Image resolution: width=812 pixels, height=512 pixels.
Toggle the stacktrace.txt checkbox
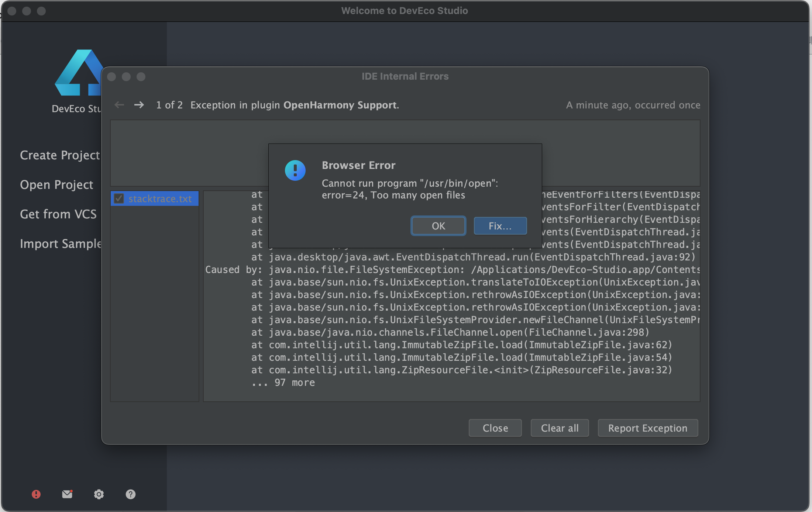pyautogui.click(x=119, y=198)
